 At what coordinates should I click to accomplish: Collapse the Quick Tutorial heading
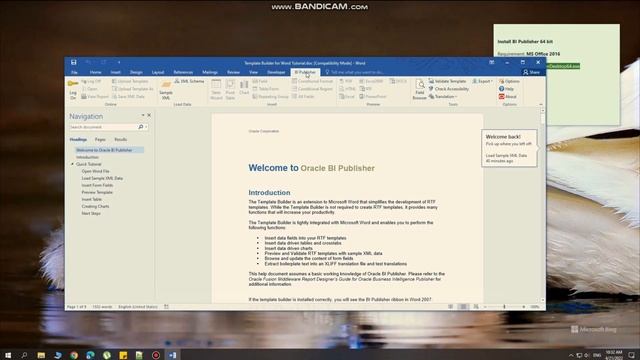73,164
